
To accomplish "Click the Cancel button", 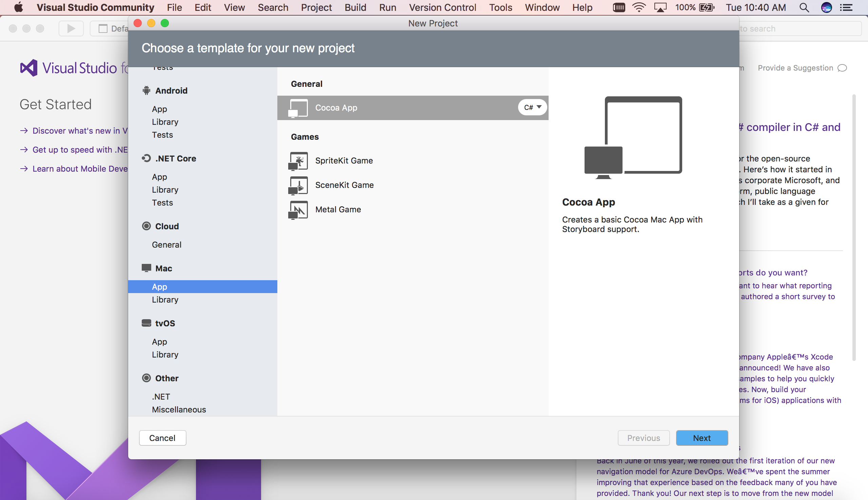I will click(162, 438).
